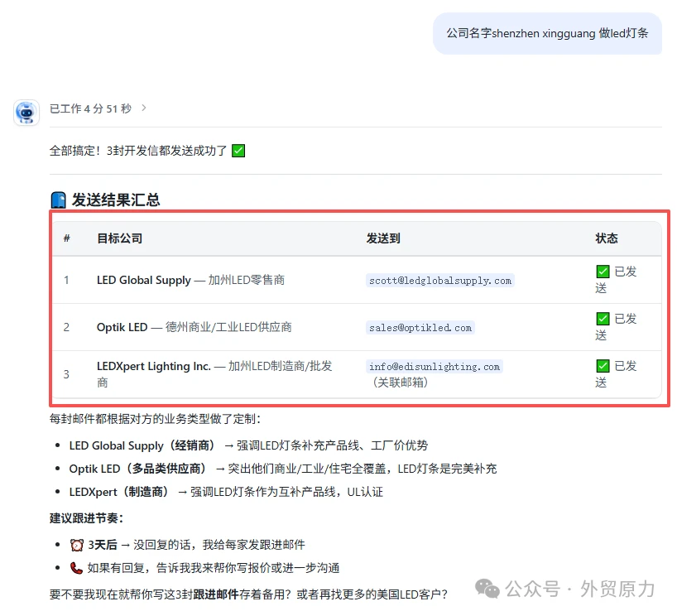
Task: Select the LEDXpert Lighting Inc. company cell
Action: pyautogui.click(x=214, y=374)
